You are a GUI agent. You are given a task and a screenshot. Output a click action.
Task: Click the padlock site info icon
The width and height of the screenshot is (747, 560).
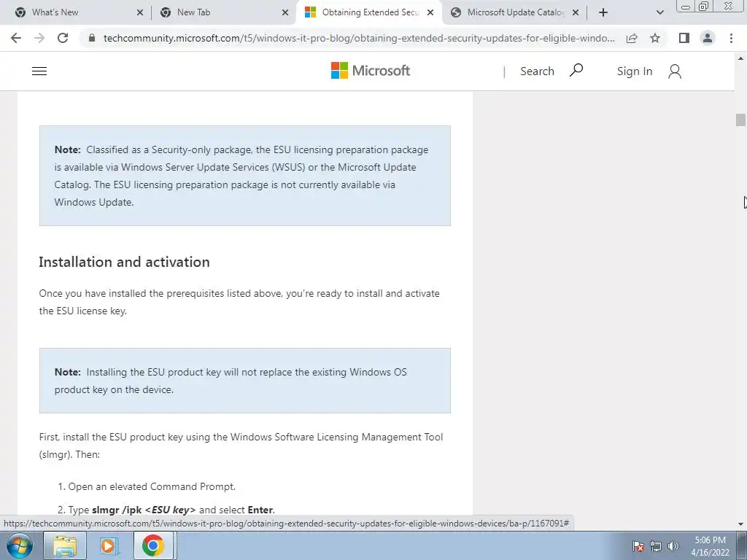click(92, 38)
